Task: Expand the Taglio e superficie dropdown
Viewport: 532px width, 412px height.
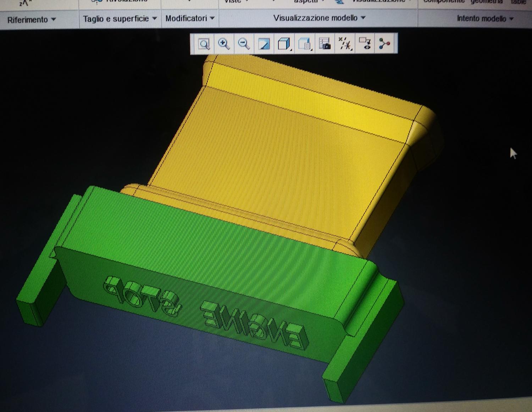Action: click(x=120, y=19)
